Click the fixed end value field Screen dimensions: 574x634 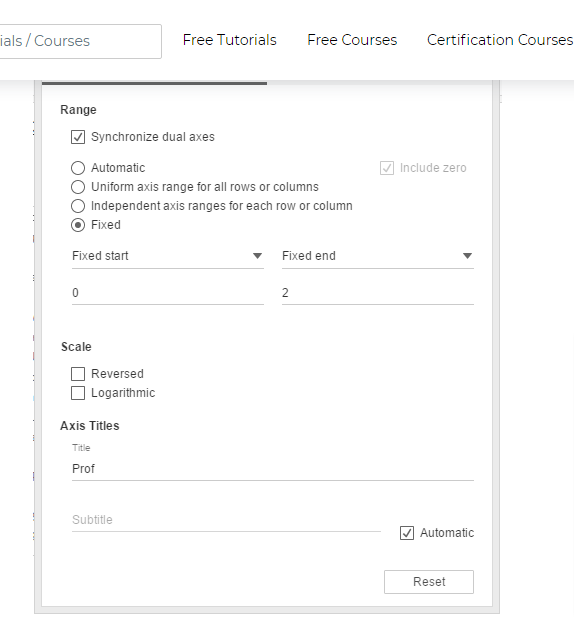click(378, 293)
